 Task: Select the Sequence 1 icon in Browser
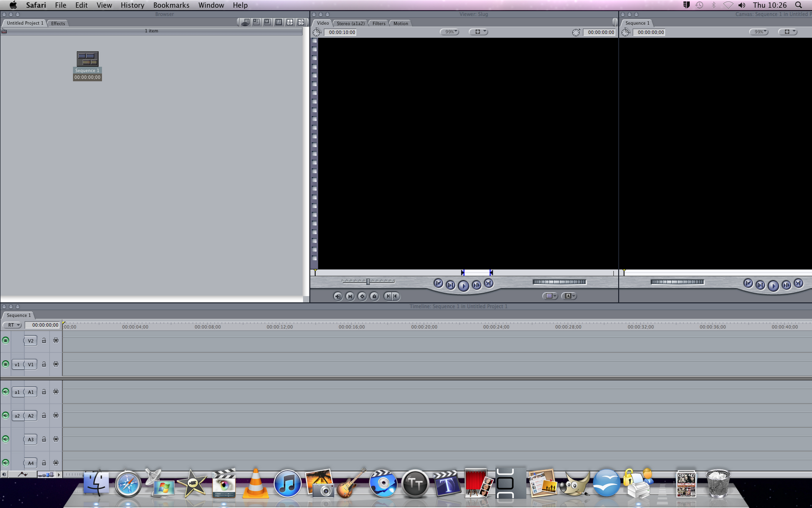(87, 59)
